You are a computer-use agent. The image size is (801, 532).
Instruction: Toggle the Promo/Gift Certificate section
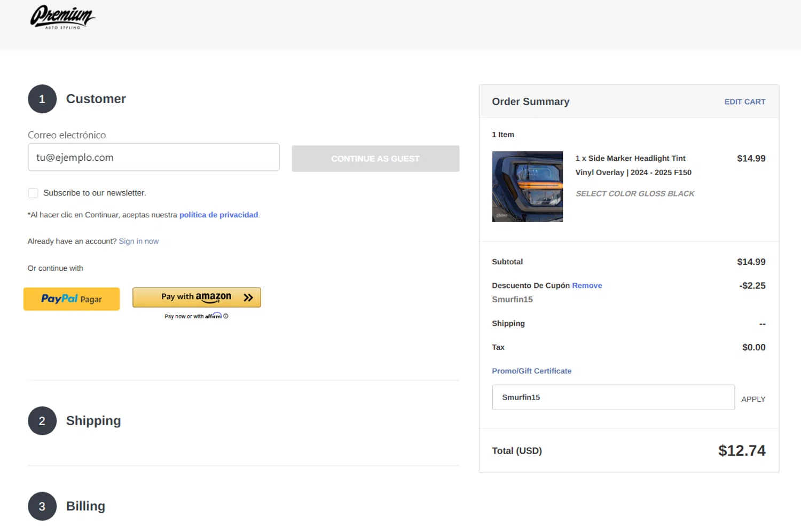(x=532, y=371)
